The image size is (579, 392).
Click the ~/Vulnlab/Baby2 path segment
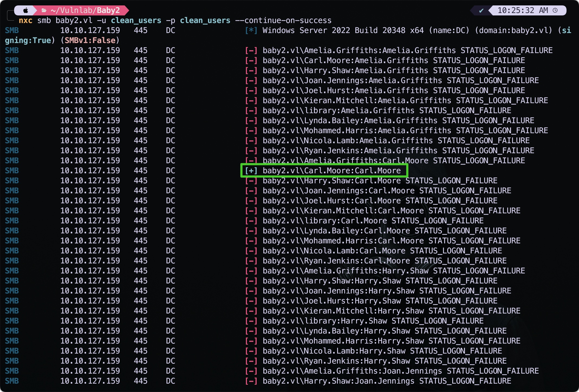click(x=85, y=11)
